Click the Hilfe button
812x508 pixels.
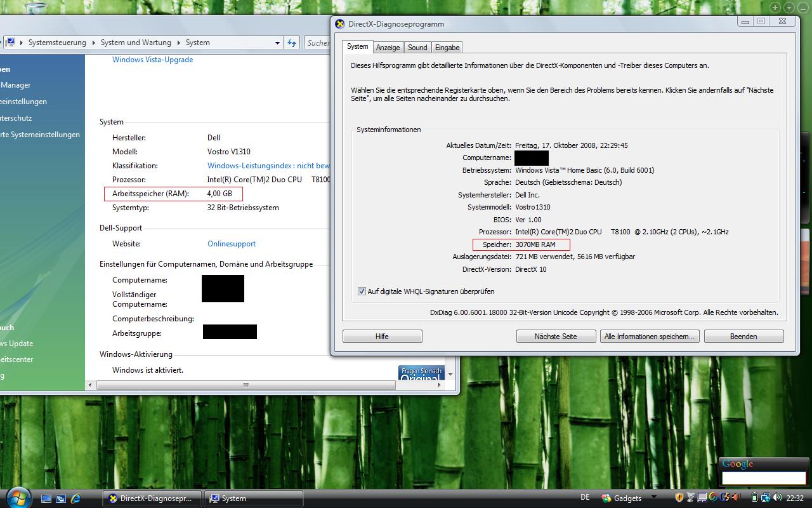pyautogui.click(x=382, y=337)
